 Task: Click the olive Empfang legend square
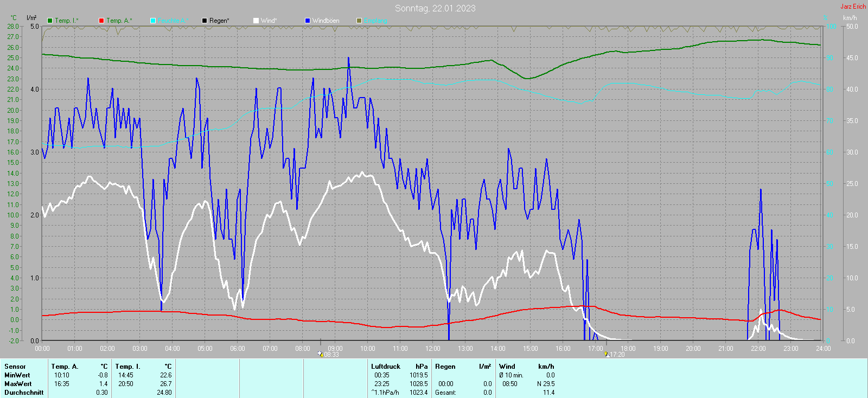tap(359, 21)
